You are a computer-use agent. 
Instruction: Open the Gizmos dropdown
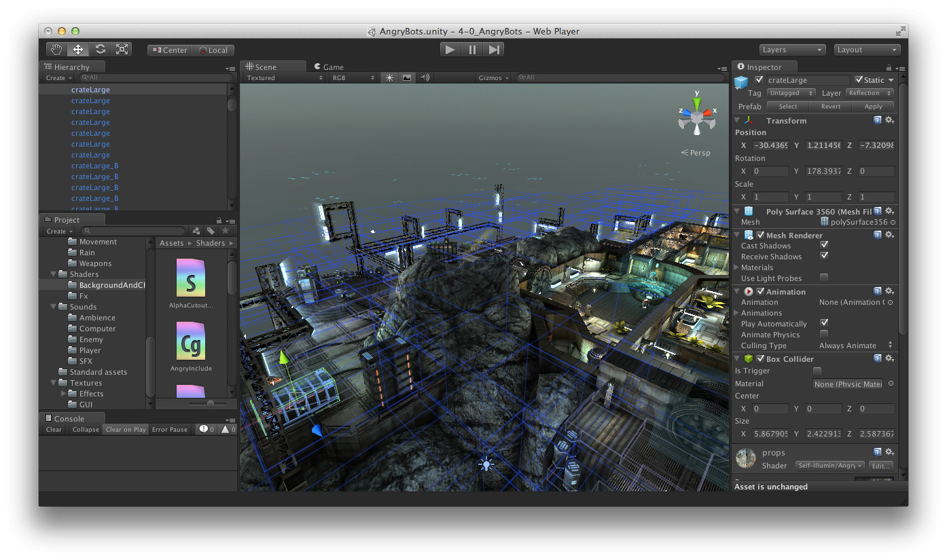[493, 77]
